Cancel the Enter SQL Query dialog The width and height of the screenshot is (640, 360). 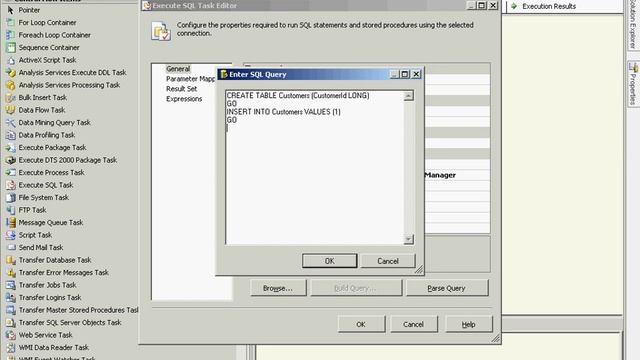click(x=388, y=261)
